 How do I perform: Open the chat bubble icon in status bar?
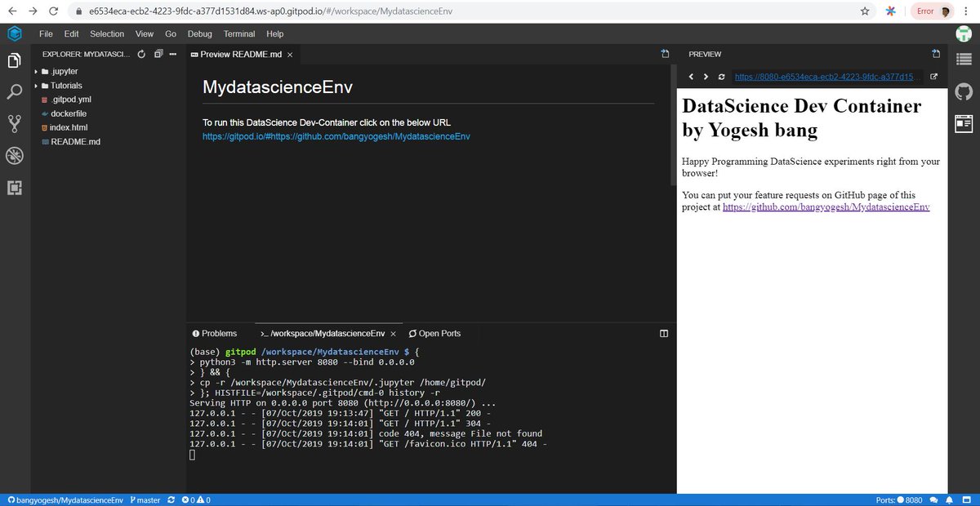click(934, 499)
